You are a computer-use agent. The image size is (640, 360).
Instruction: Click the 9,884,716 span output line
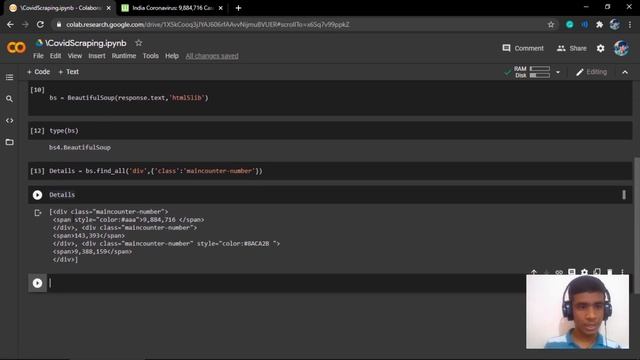(x=128, y=220)
